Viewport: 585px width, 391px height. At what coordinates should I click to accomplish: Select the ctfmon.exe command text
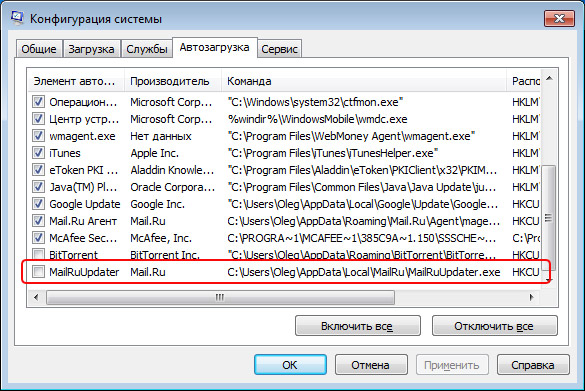coord(315,102)
